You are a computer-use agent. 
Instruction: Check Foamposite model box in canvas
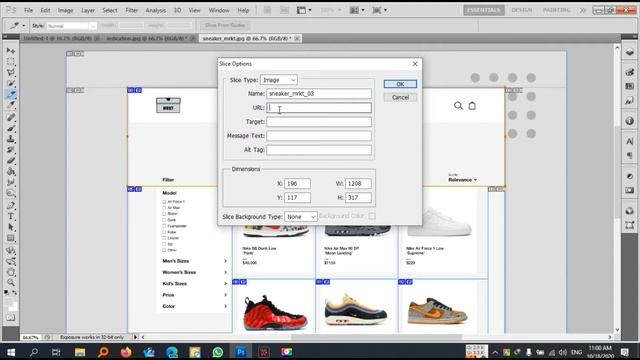[x=164, y=226]
